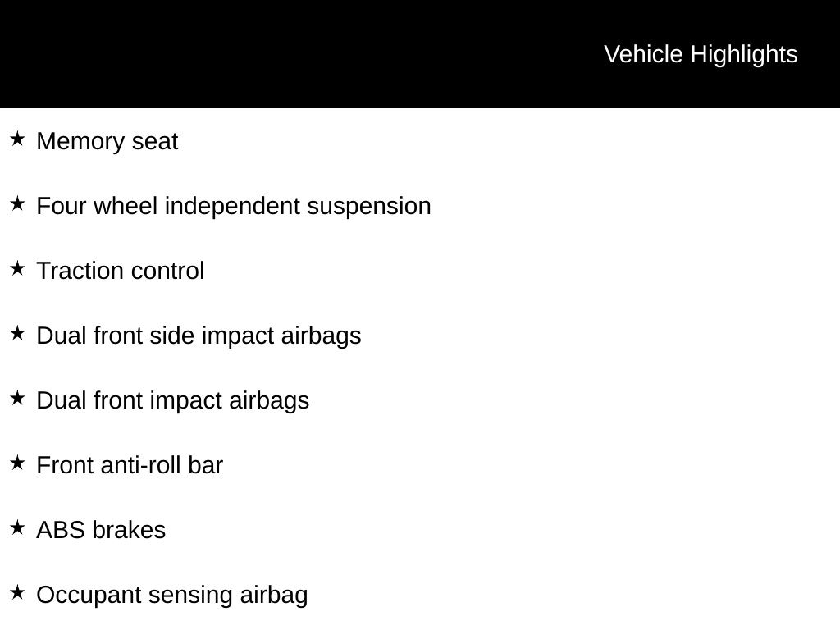
Task: Click the word 'suspension' in the list
Action: [369, 206]
